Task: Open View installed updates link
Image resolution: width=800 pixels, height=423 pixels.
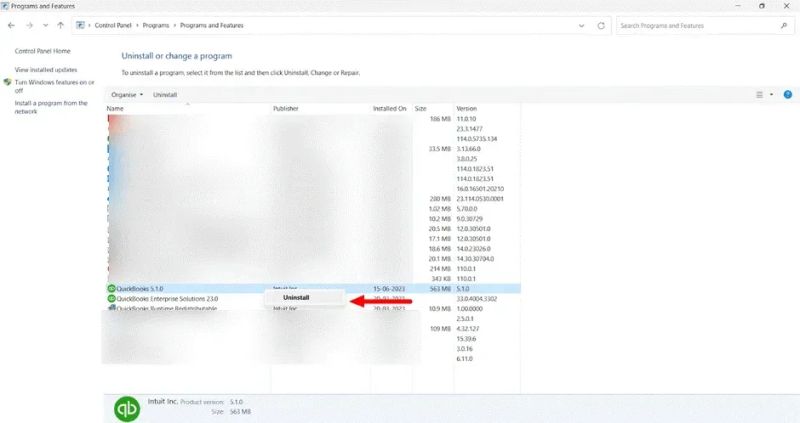Action: click(46, 70)
